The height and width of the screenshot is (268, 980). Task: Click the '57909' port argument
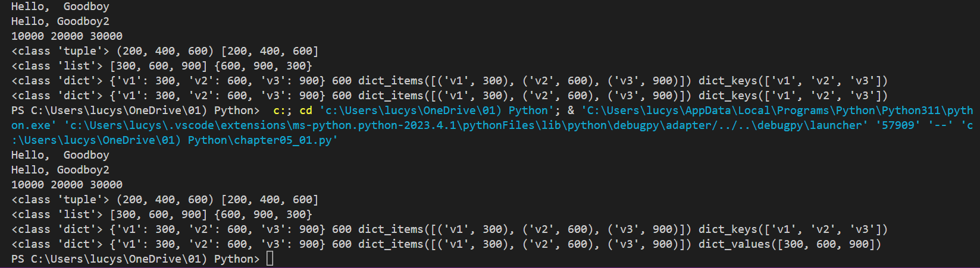898,125
